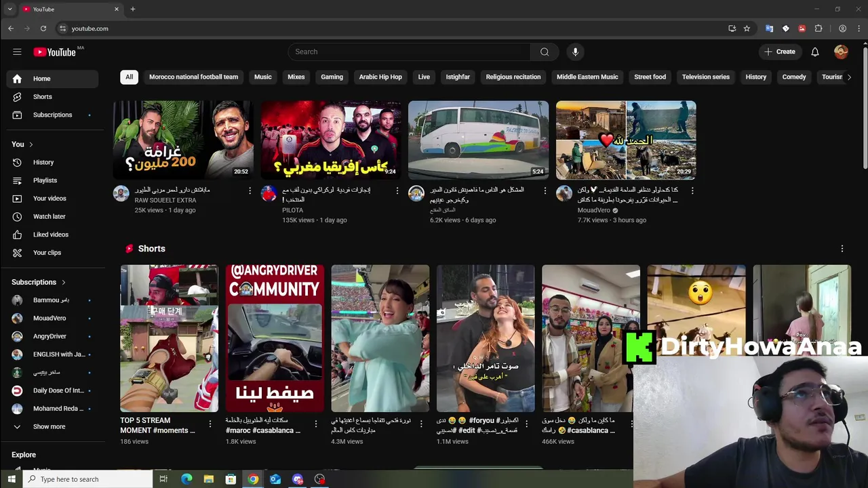Open Microsoft Edge from taskbar
The image size is (868, 488).
tap(186, 479)
